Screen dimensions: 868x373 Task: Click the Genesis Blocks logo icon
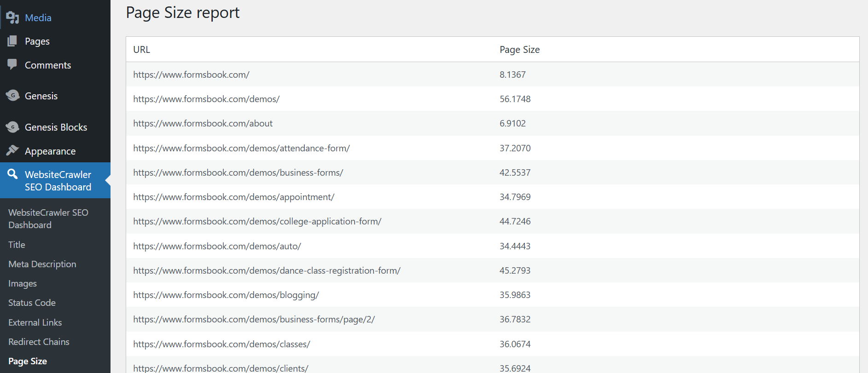pyautogui.click(x=12, y=127)
